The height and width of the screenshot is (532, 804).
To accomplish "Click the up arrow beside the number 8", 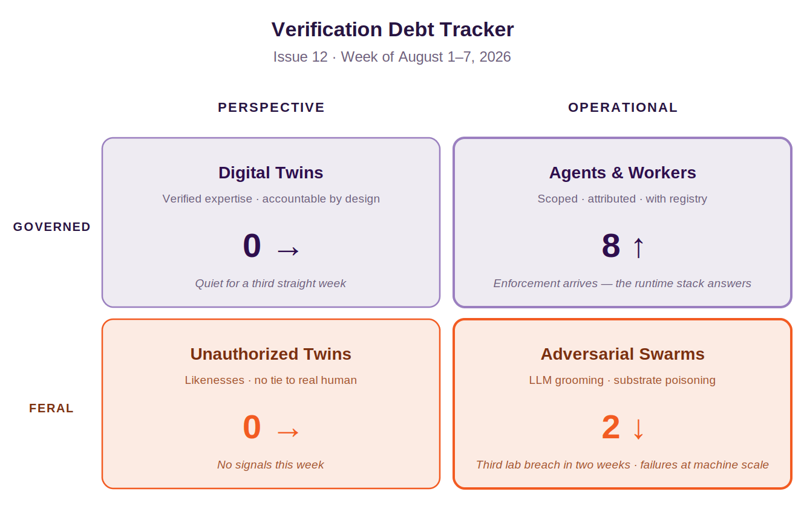I will pyautogui.click(x=638, y=247).
